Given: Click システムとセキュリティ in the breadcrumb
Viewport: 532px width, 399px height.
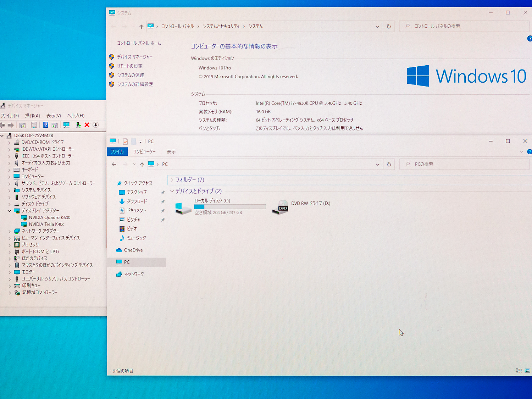Looking at the screenshot, I should [221, 27].
